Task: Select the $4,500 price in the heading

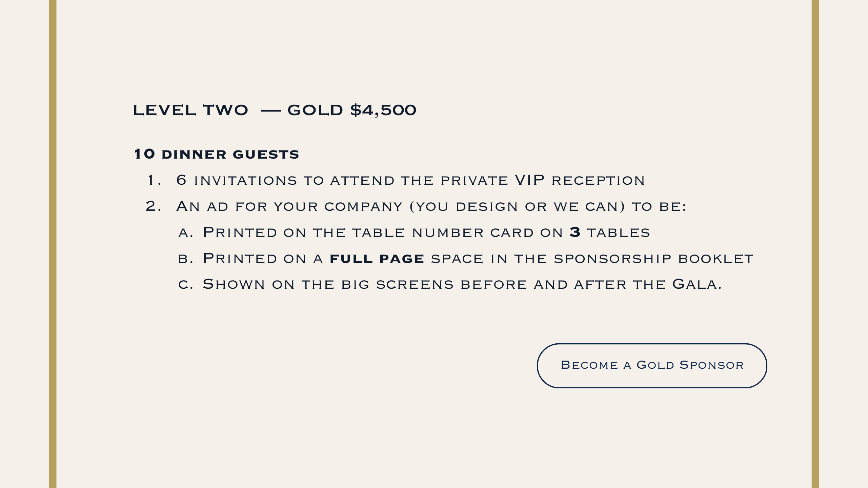Action: [383, 110]
